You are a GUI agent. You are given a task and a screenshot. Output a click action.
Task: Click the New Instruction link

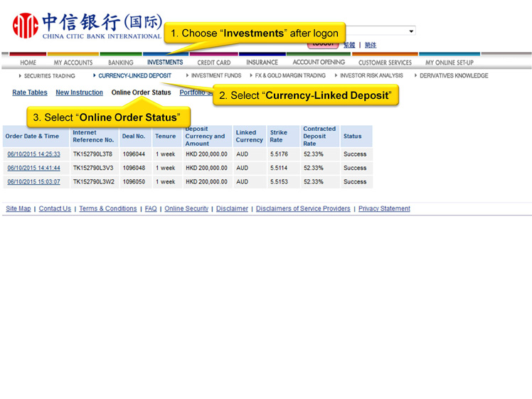pyautogui.click(x=79, y=92)
